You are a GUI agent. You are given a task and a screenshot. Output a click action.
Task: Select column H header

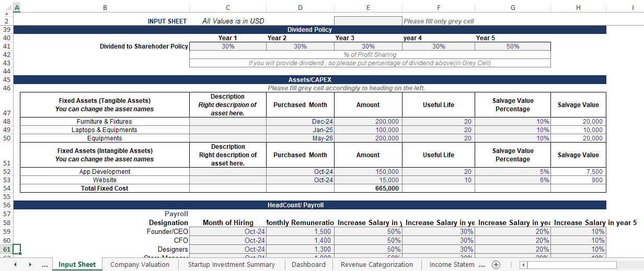pyautogui.click(x=578, y=7)
